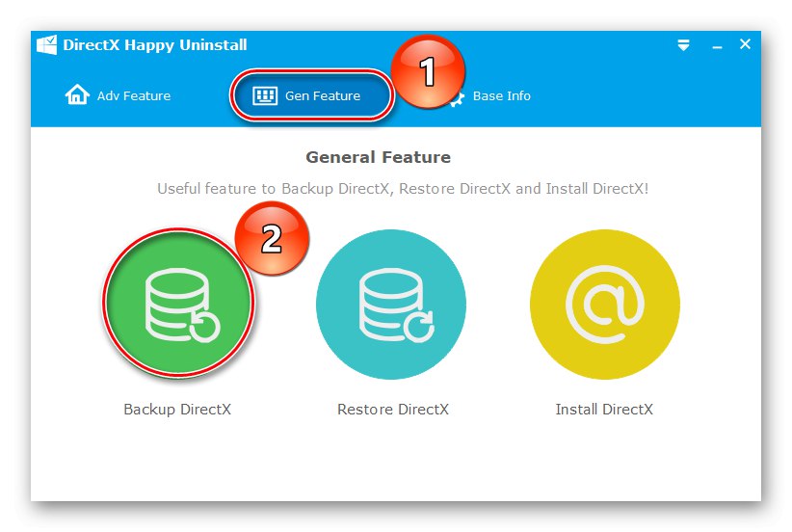This screenshot has width=792, height=532.
Task: Switch to the Gen Feature tab
Action: (311, 95)
